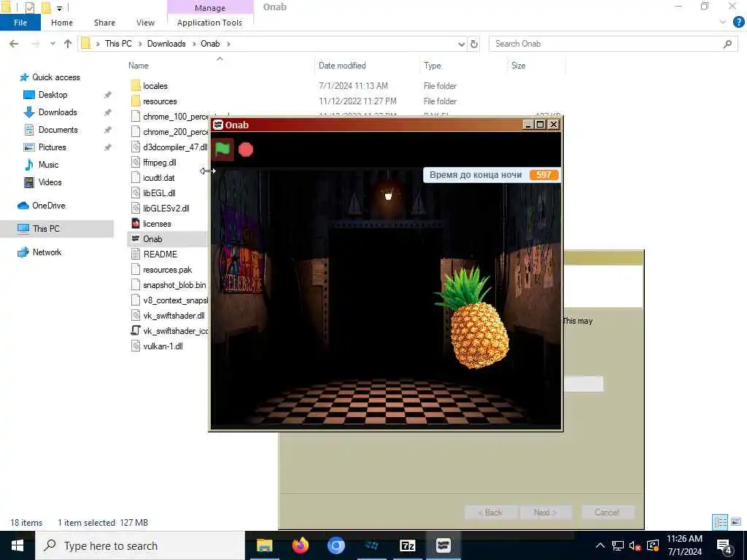Sort by Type column header

point(433,66)
